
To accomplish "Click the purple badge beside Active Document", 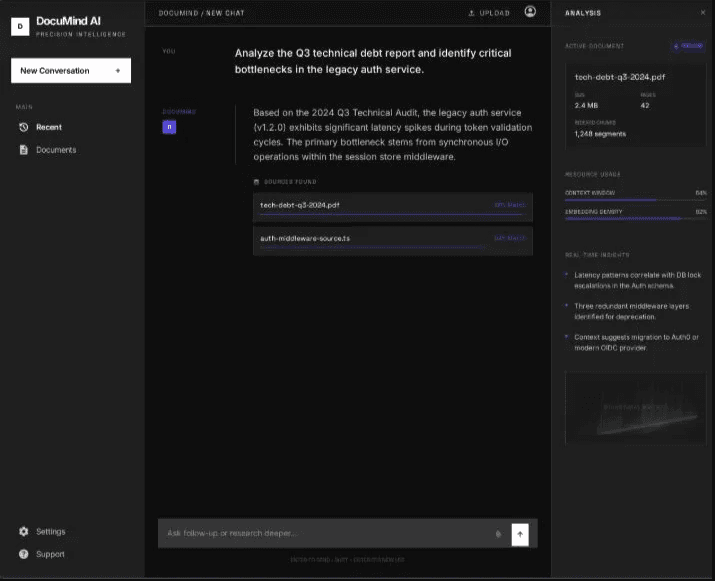I will (689, 46).
